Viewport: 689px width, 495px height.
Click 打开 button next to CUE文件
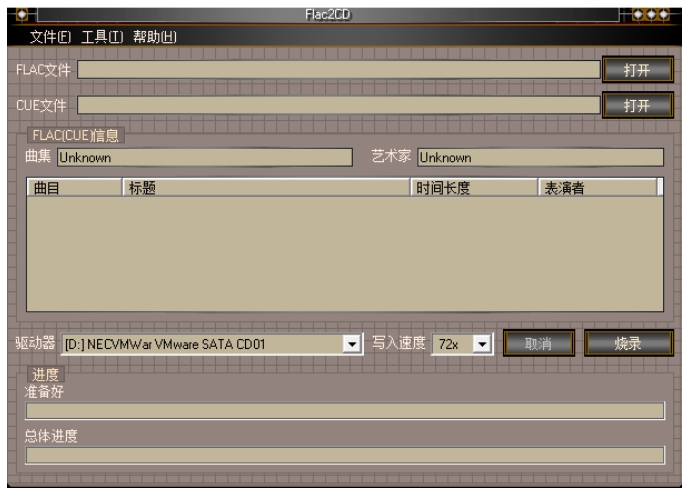point(637,105)
